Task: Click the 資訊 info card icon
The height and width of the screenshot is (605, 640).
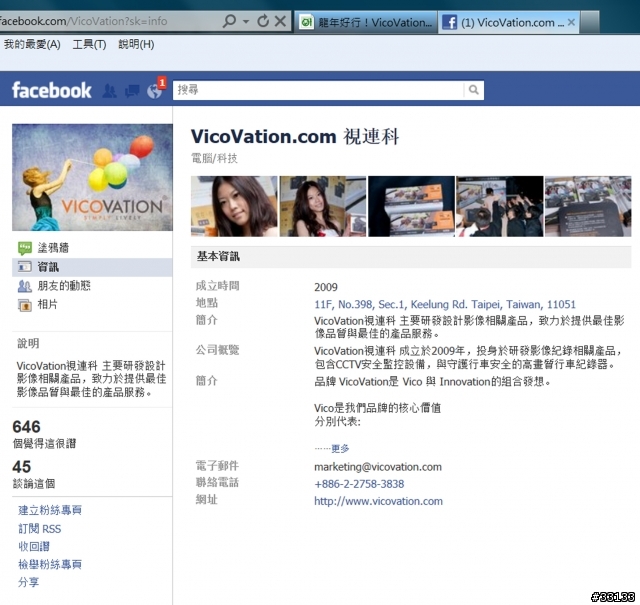Action: 24,267
